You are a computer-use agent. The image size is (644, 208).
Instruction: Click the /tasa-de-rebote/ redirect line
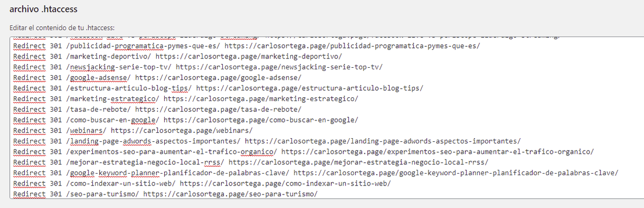pos(157,109)
